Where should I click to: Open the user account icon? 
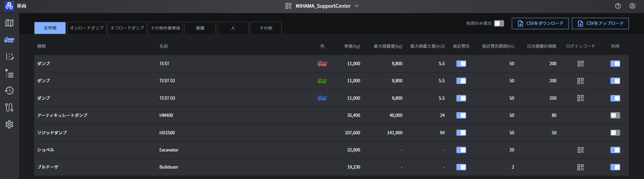coord(632,6)
